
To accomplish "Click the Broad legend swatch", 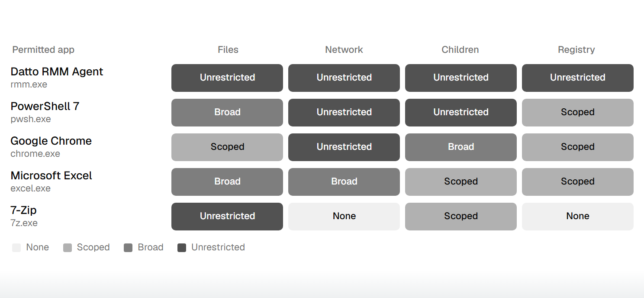I will pos(128,248).
